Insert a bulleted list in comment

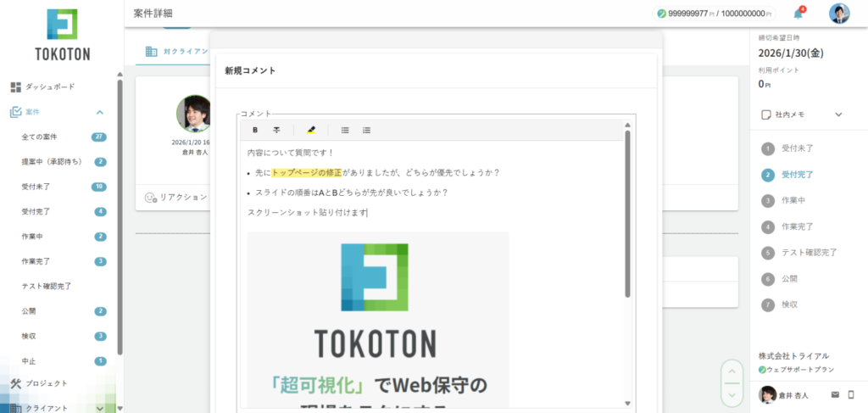[345, 130]
